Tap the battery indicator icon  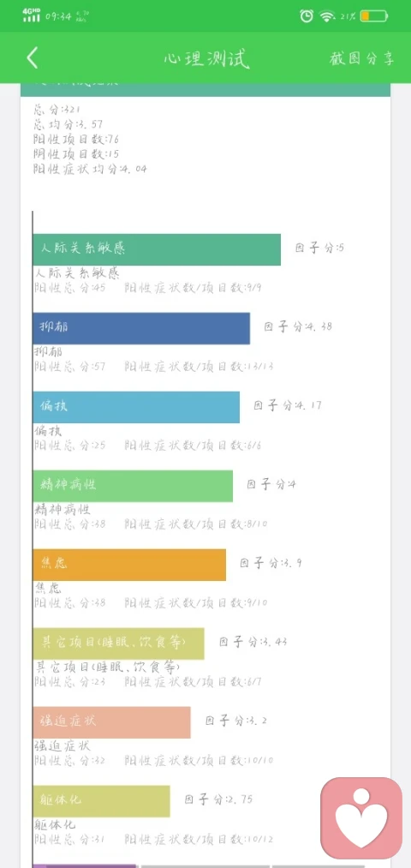pyautogui.click(x=374, y=16)
